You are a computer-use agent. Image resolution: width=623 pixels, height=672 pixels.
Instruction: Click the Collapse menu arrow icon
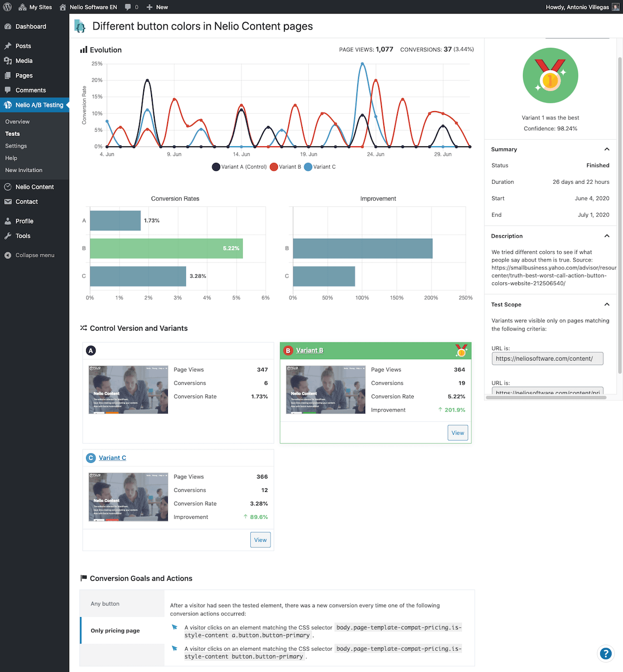click(8, 255)
